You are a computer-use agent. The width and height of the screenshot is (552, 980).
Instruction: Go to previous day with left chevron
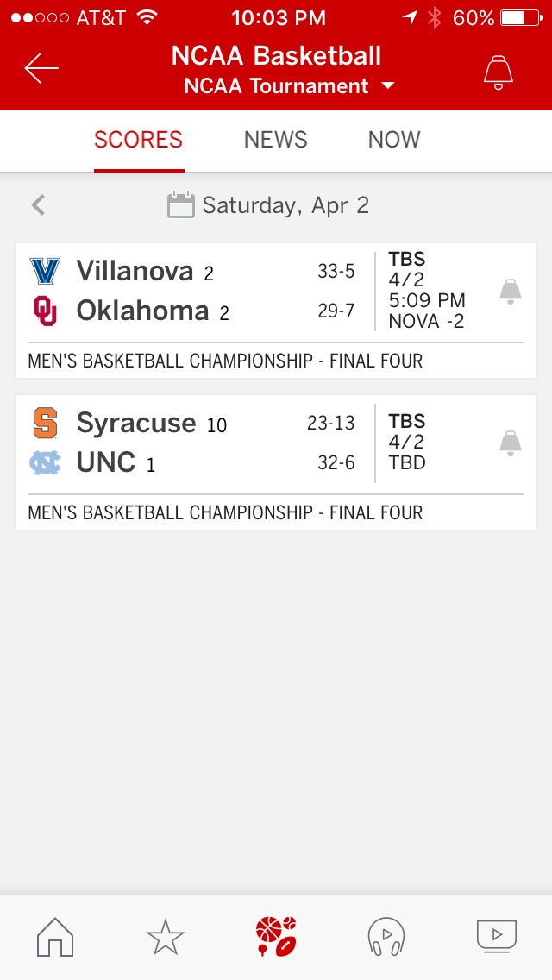pos(39,205)
